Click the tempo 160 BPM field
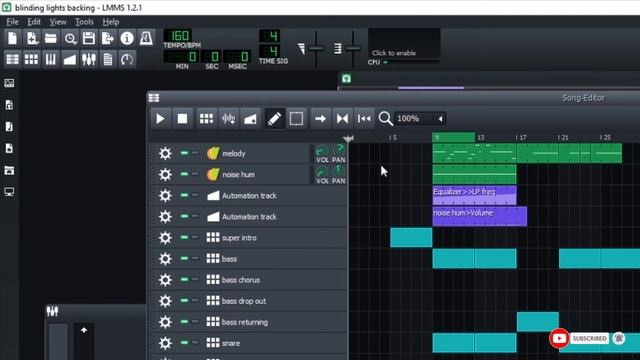The width and height of the screenshot is (640, 360). [178, 36]
